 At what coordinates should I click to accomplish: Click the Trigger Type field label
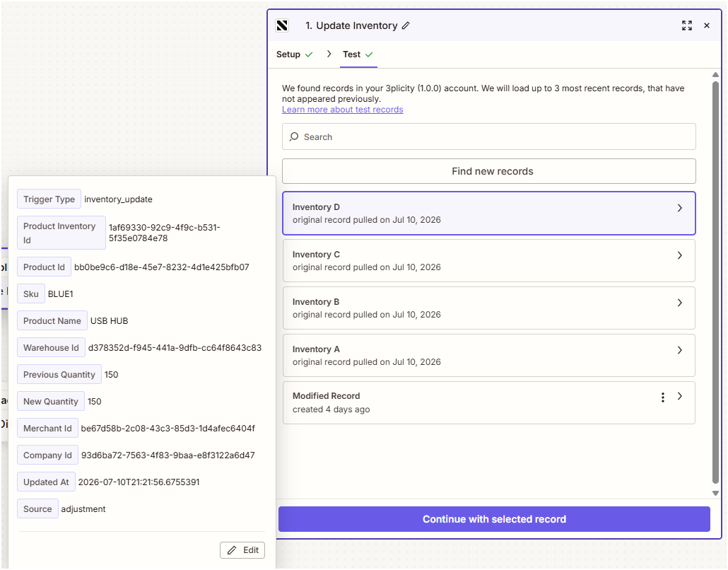pyautogui.click(x=49, y=199)
